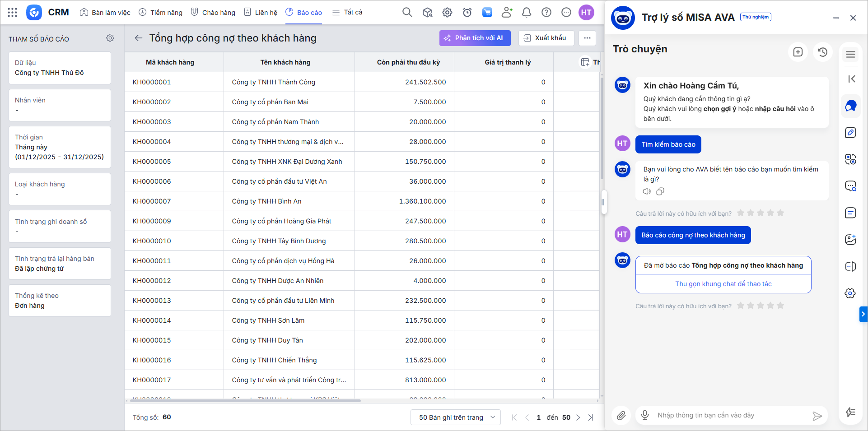868x431 pixels.
Task: Activate microphone voice input
Action: [645, 415]
